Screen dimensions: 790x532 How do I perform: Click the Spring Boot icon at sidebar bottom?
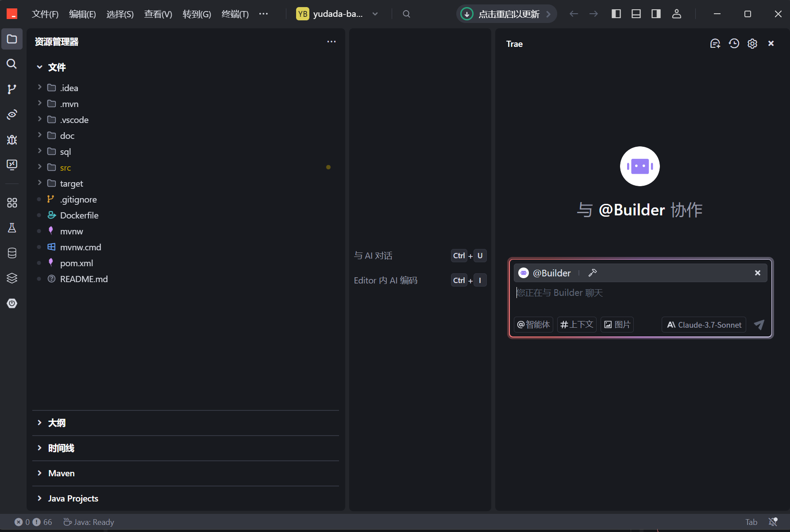[x=12, y=303]
